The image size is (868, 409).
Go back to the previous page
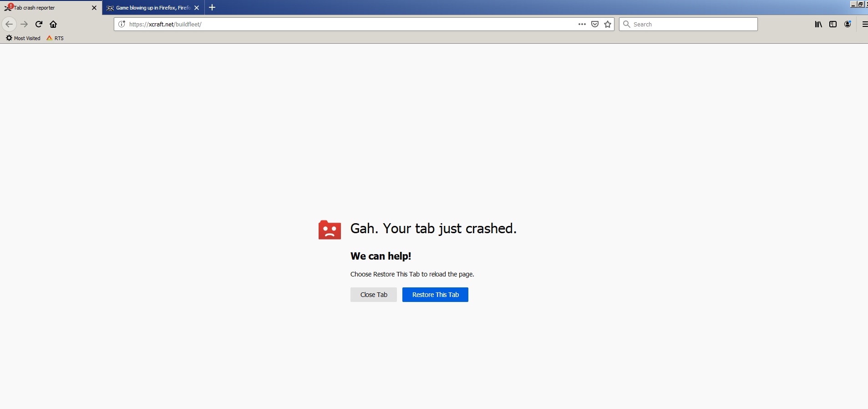point(9,24)
